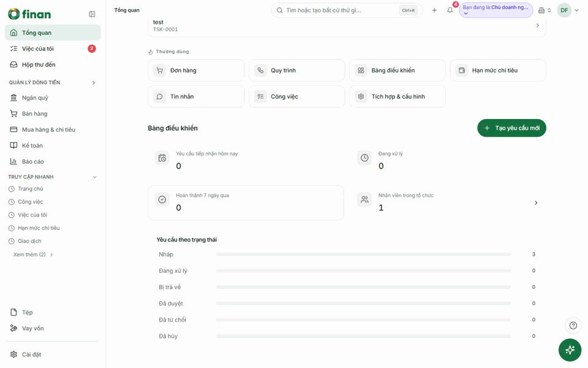Go to Tổng quan in sidebar
Viewport: 588px width, 368px height.
53,33
